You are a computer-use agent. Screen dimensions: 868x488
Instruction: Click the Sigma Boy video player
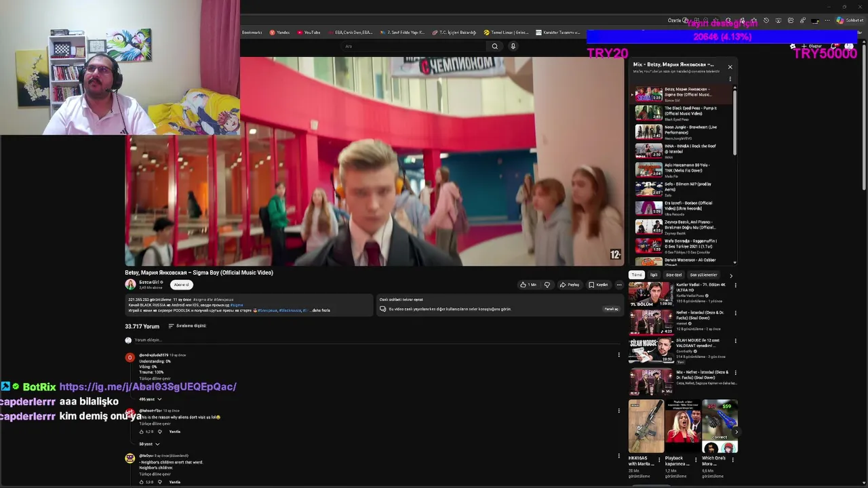click(x=374, y=161)
